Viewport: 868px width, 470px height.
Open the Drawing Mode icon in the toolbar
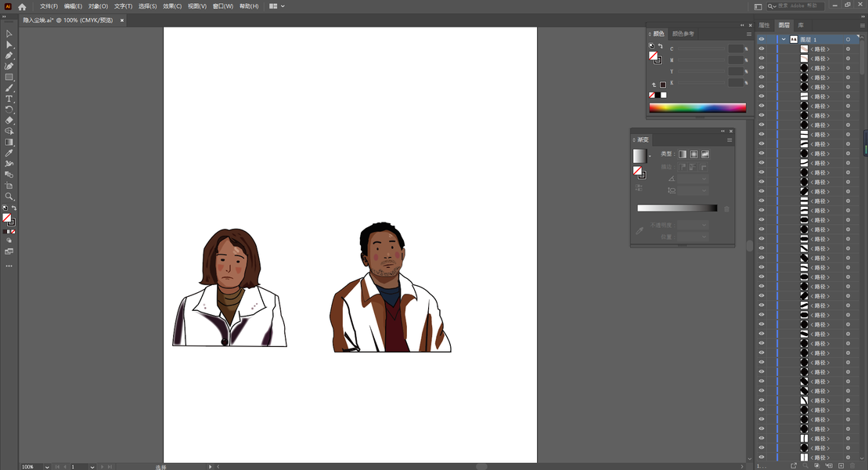click(9, 240)
